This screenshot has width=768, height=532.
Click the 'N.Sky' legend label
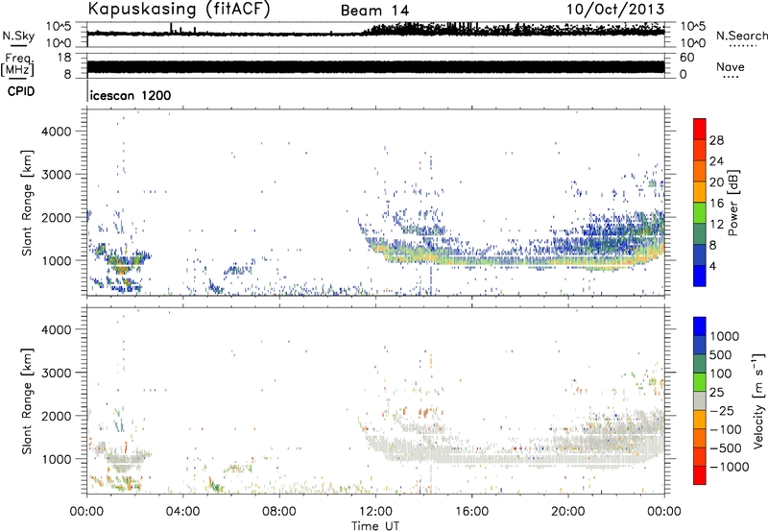(x=18, y=36)
